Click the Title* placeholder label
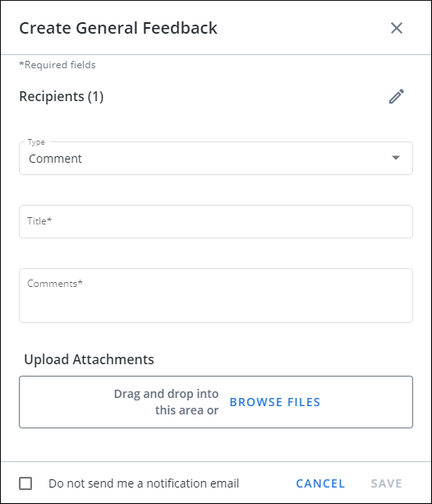The height and width of the screenshot is (504, 432). (x=39, y=221)
